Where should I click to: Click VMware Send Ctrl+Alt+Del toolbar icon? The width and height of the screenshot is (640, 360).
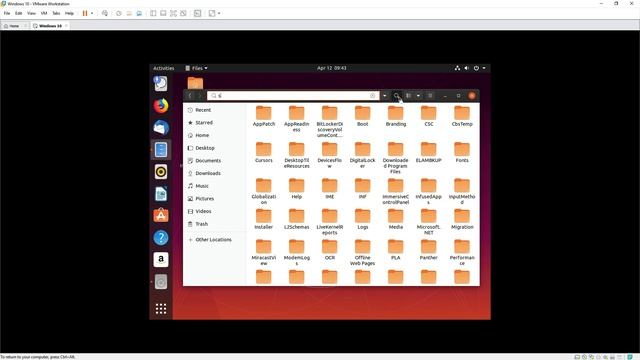(x=105, y=13)
